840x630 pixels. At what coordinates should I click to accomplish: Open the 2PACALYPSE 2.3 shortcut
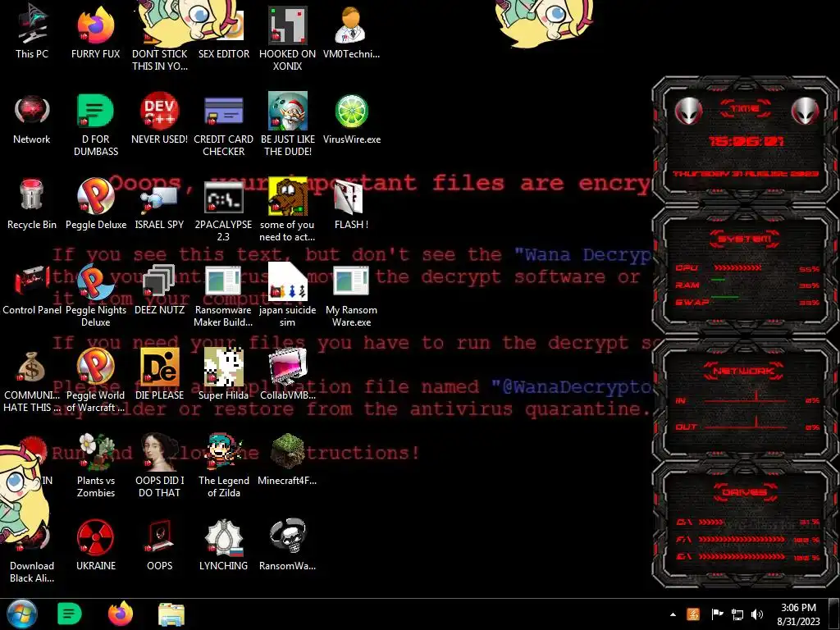tap(223, 210)
